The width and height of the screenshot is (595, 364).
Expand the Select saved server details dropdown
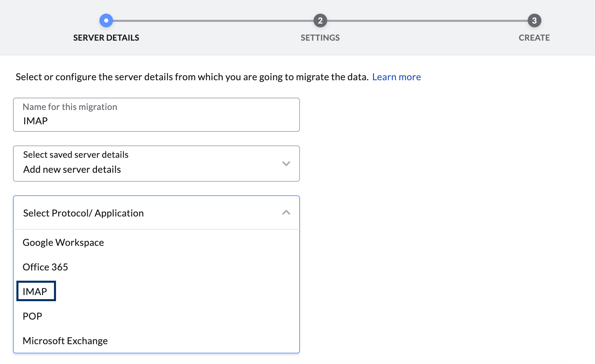(x=156, y=164)
